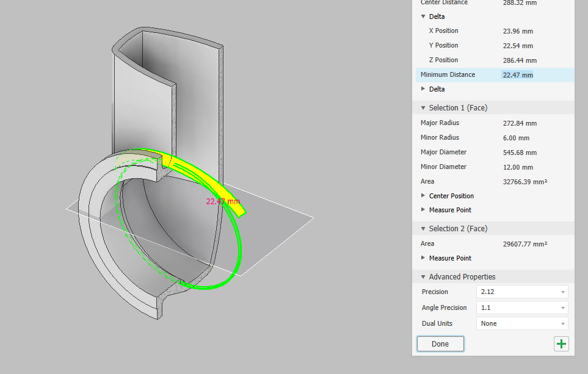Click the 22.47 mm measurement label in viewport
Screen dimensions: 588x374
pyautogui.click(x=222, y=201)
